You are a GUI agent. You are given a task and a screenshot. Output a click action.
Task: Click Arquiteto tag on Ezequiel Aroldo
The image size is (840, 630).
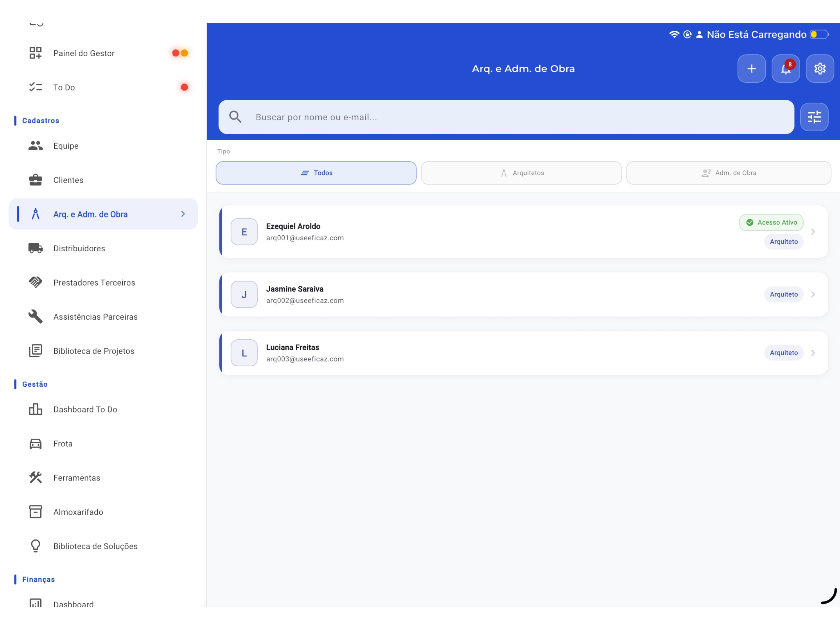[x=784, y=242]
